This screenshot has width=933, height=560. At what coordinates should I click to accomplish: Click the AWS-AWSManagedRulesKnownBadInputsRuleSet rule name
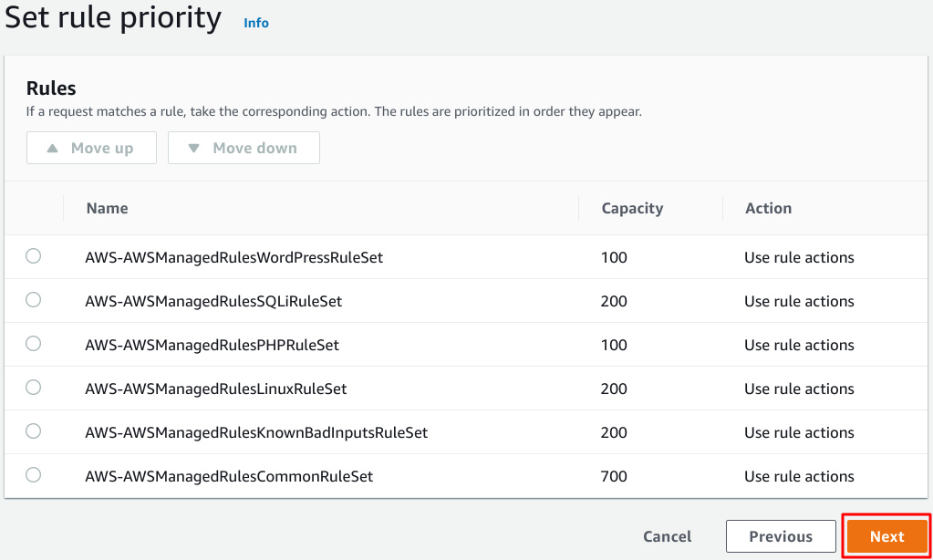coord(256,432)
